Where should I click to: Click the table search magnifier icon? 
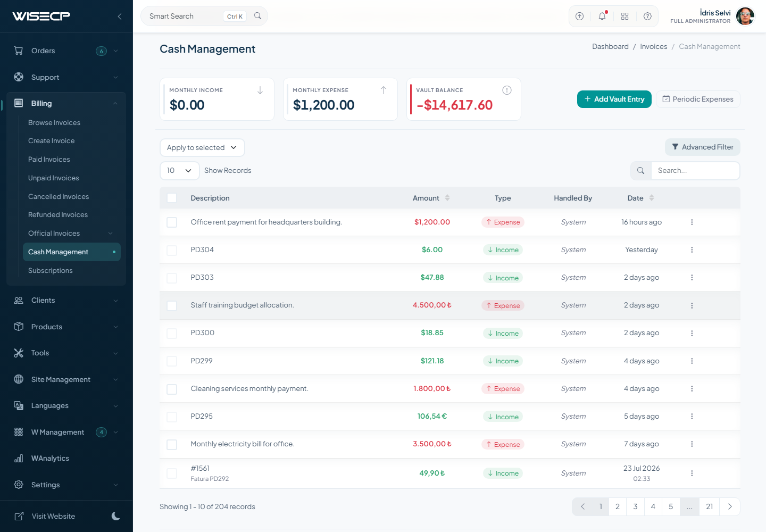tap(640, 171)
